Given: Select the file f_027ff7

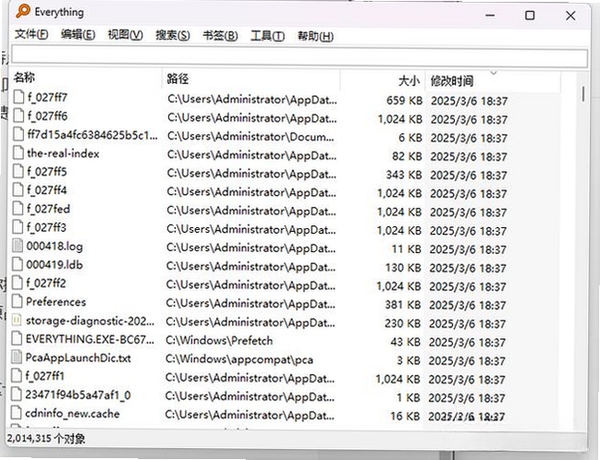Looking at the screenshot, I should [x=47, y=98].
